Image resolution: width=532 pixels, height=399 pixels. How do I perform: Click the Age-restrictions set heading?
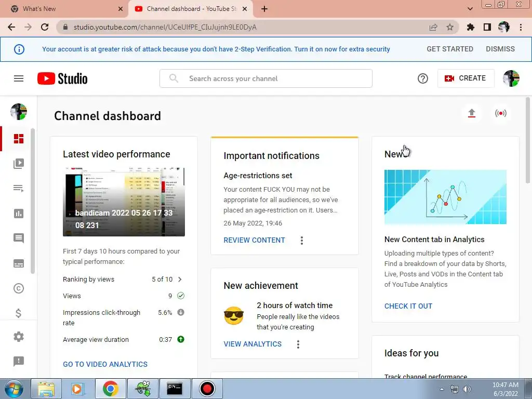(x=258, y=176)
